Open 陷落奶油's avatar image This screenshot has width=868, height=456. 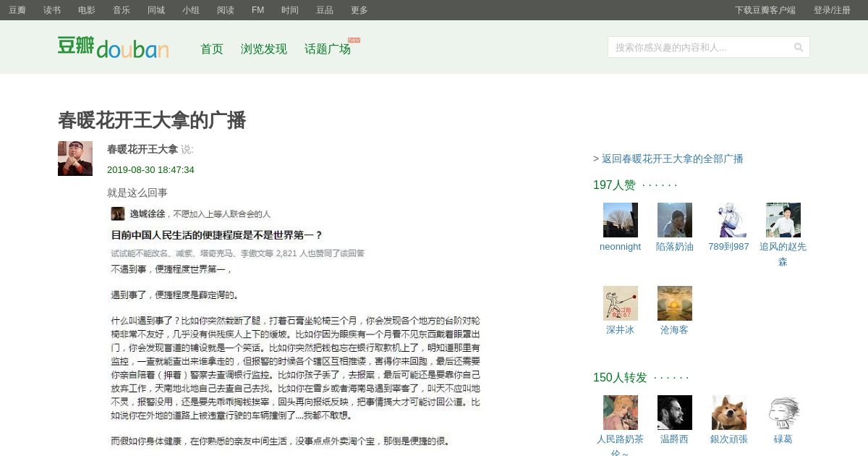point(675,220)
